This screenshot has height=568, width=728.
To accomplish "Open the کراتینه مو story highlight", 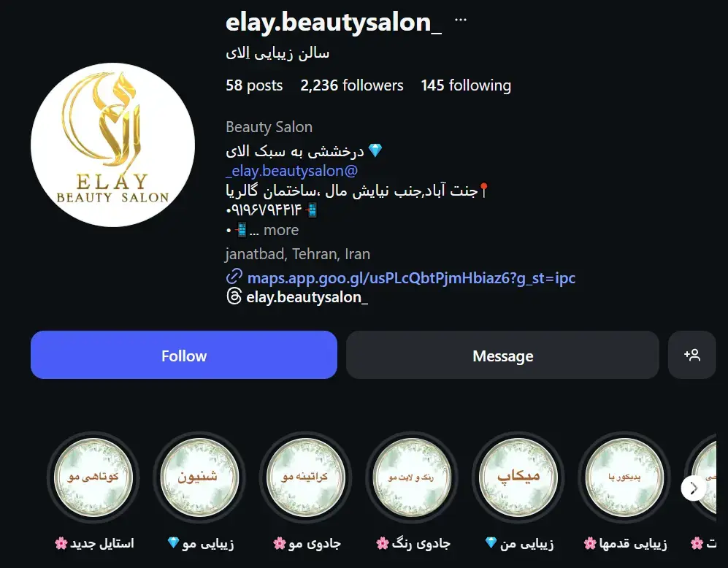I will [x=305, y=477].
